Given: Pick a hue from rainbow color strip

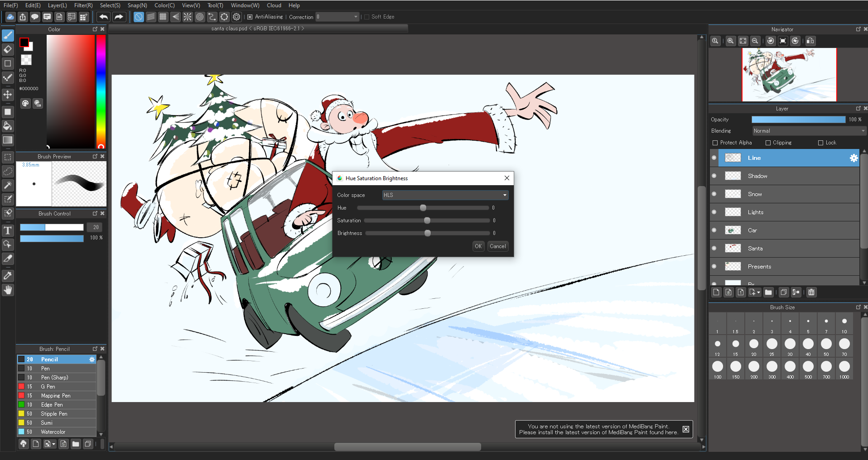Looking at the screenshot, I should (x=101, y=91).
